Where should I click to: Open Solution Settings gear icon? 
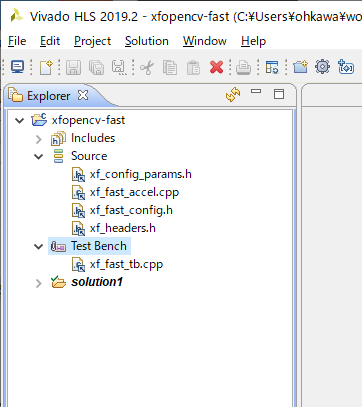pyautogui.click(x=322, y=67)
